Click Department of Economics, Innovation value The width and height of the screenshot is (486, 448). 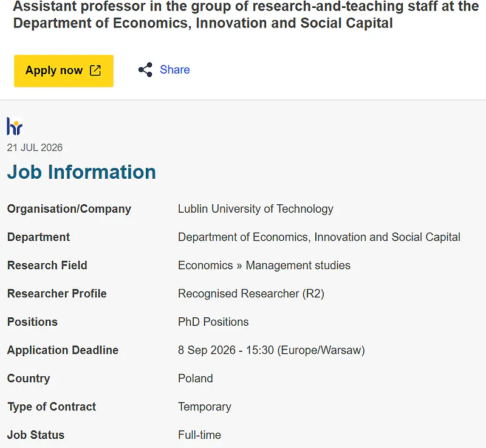tap(319, 237)
